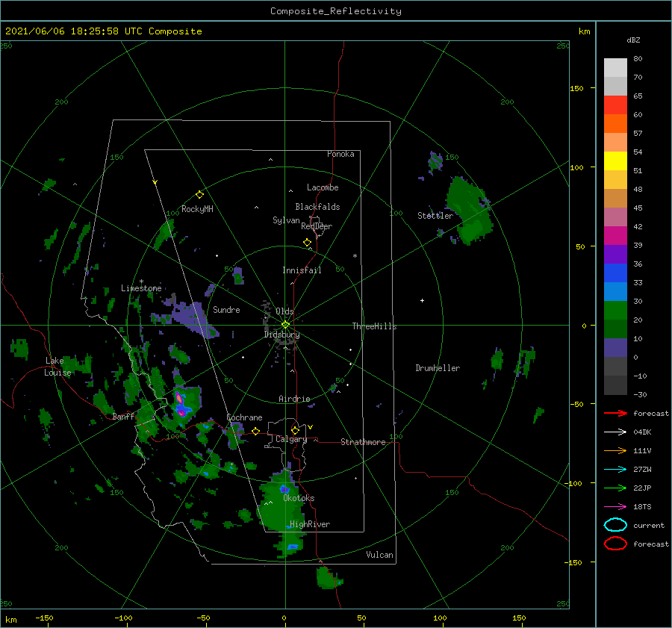Click the red forecast ellipse icon
The image size is (672, 628).
click(615, 544)
